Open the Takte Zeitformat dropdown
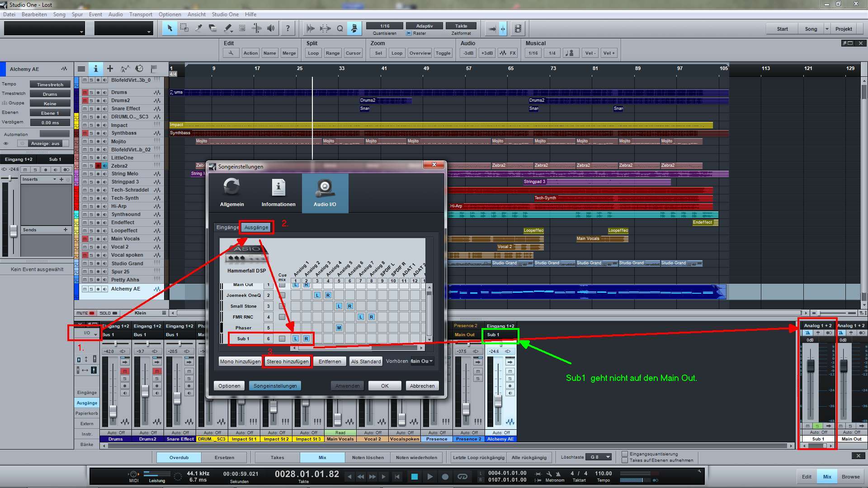The height and width of the screenshot is (488, 868). pos(461,26)
